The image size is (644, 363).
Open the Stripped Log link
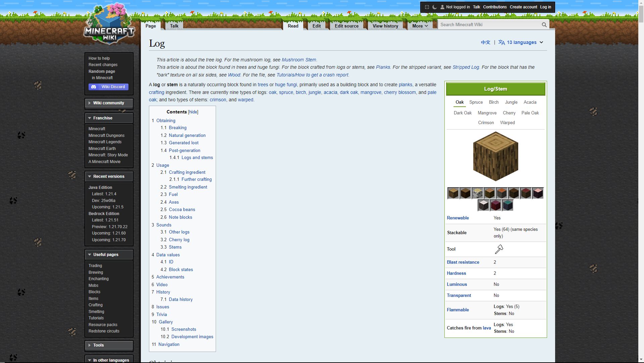point(466,67)
